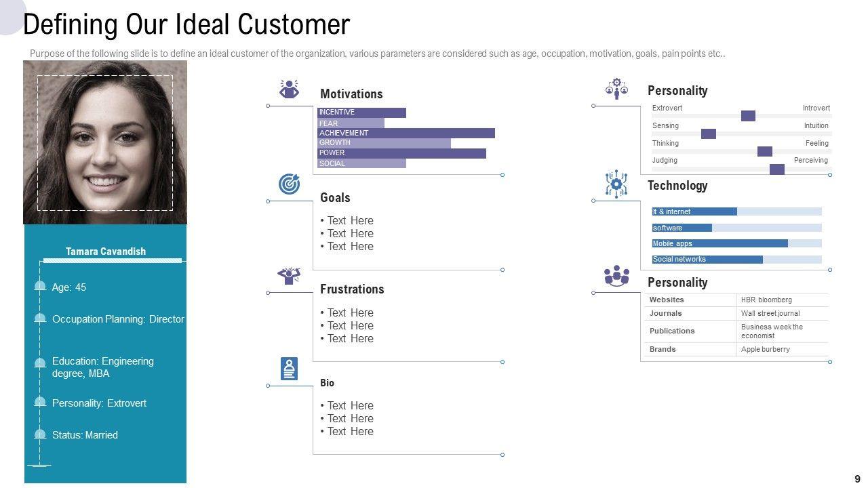Viewport: 868px width, 488px height.
Task: Click the Bio profile document icon
Action: click(290, 369)
